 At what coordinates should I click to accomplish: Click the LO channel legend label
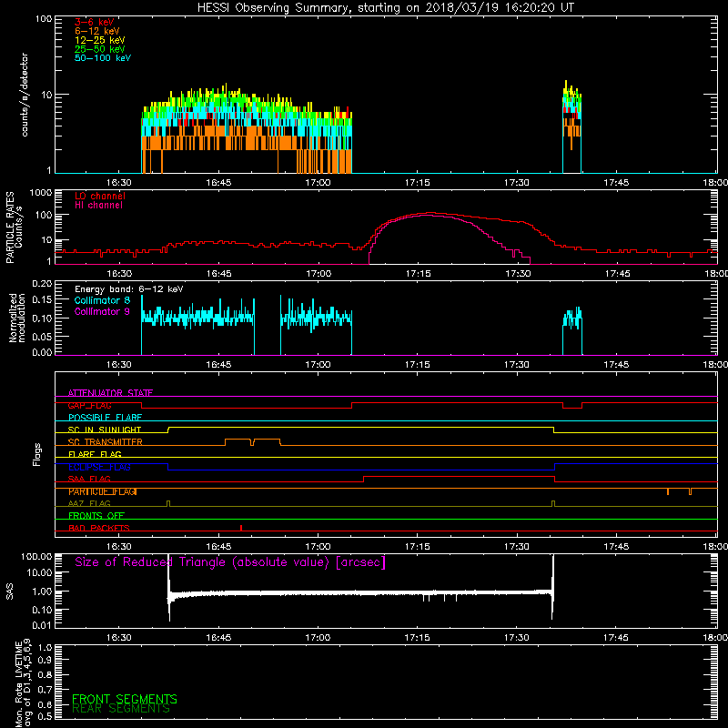(x=100, y=196)
